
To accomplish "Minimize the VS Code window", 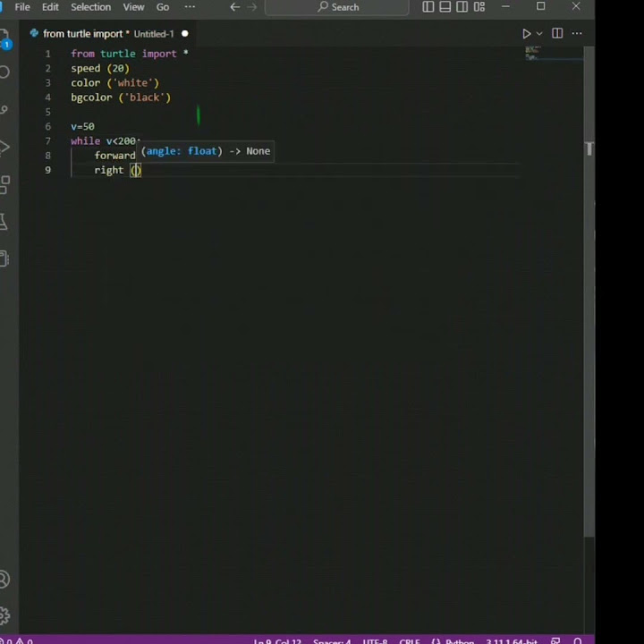I will click(506, 6).
